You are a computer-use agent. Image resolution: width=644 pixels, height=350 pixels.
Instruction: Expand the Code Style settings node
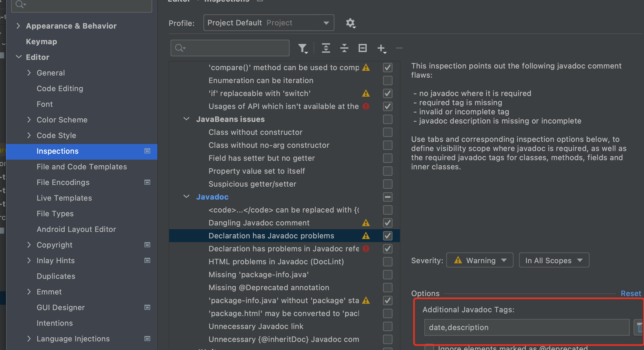point(29,135)
